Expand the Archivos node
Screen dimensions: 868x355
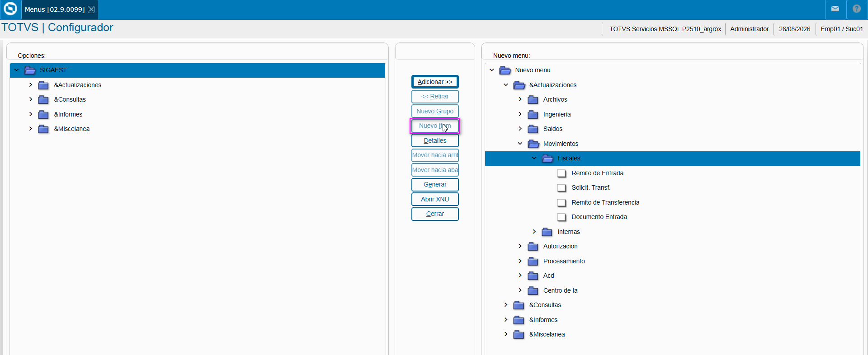[520, 99]
